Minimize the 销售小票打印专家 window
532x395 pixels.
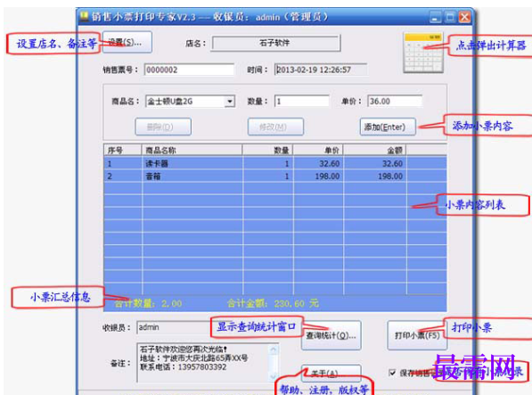coord(435,17)
